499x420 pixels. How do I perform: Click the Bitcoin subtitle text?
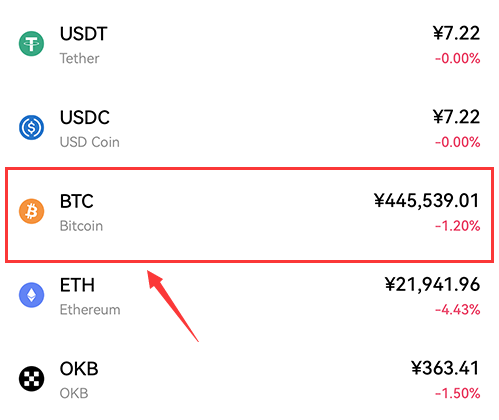[81, 226]
